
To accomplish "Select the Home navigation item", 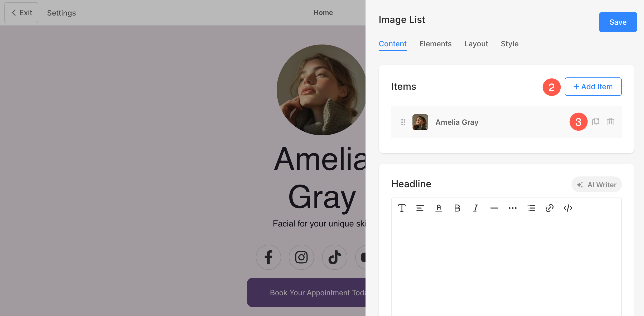I will (323, 13).
